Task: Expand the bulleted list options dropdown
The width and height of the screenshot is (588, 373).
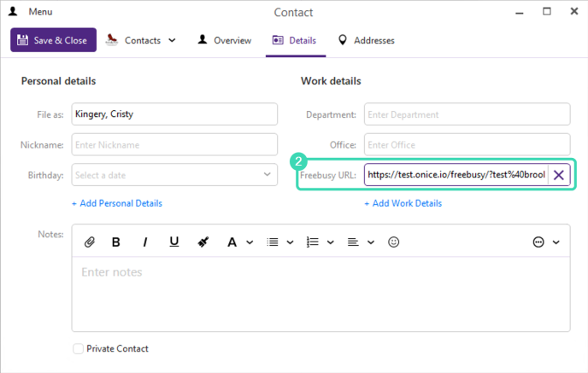Action: (x=290, y=242)
